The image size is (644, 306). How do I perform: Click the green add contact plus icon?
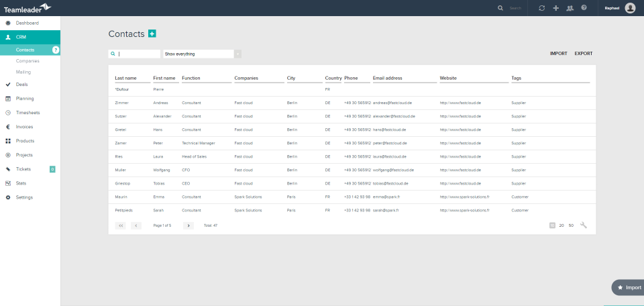152,34
